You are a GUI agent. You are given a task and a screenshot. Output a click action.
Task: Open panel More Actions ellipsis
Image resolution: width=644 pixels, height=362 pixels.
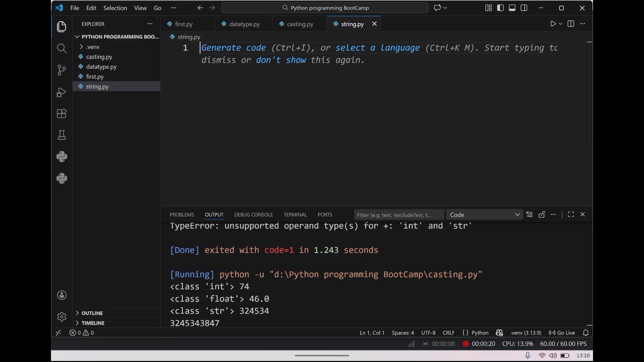point(553,215)
